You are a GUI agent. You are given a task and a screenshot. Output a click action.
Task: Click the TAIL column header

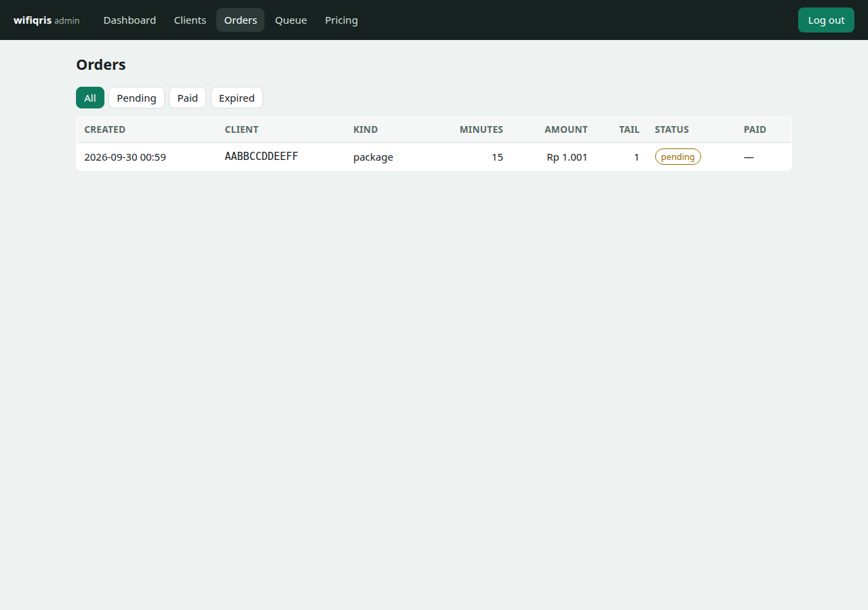tap(629, 129)
